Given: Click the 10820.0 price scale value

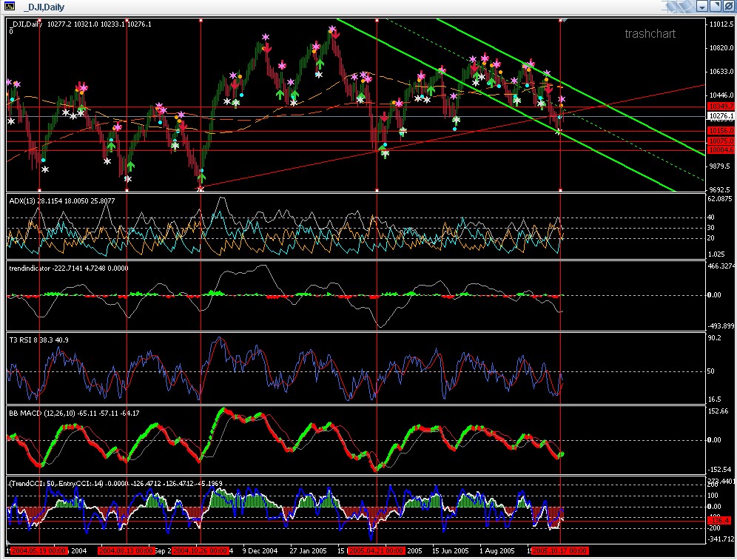Looking at the screenshot, I should 721,47.
